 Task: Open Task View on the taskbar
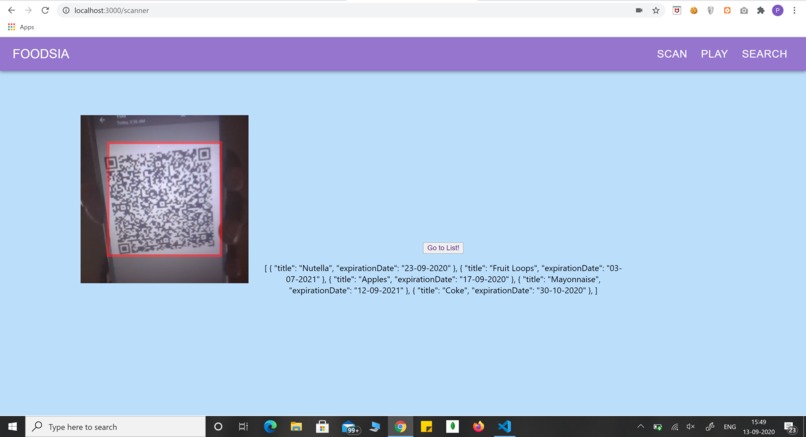coord(243,427)
